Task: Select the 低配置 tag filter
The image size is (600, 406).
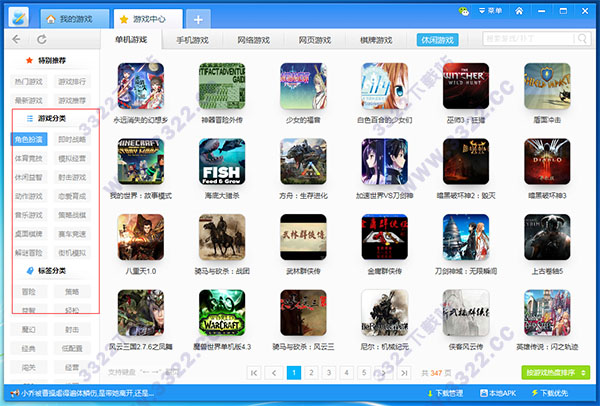Action: [72, 348]
